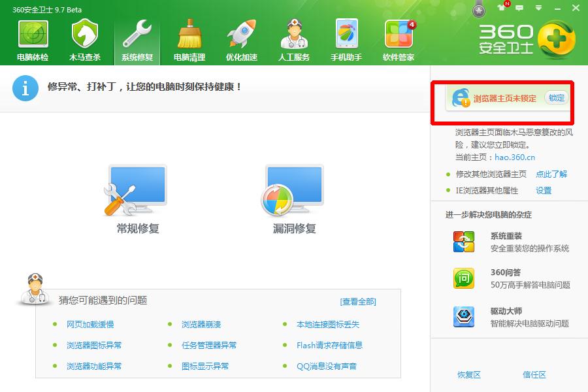The width and height of the screenshot is (588, 392).
Task: Click 点此了解 link
Action: (551, 174)
